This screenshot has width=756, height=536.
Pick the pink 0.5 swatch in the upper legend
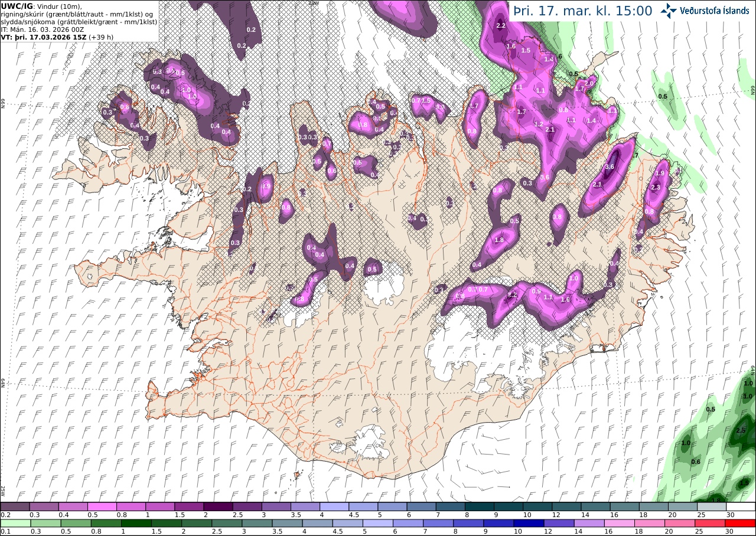[102, 506]
